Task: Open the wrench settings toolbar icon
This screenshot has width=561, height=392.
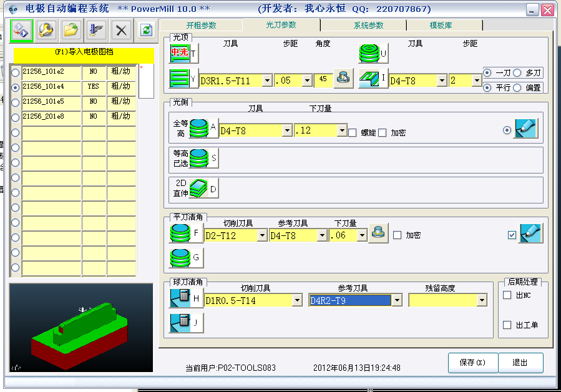Action: [47, 30]
